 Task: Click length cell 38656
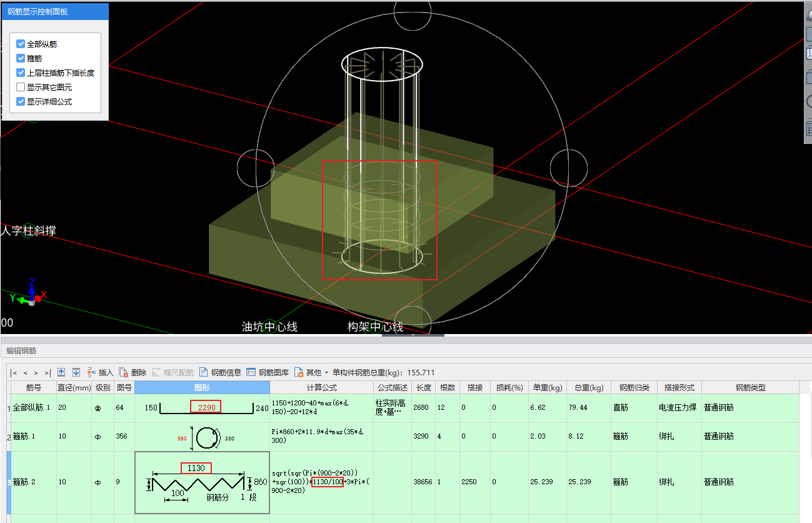(423, 482)
